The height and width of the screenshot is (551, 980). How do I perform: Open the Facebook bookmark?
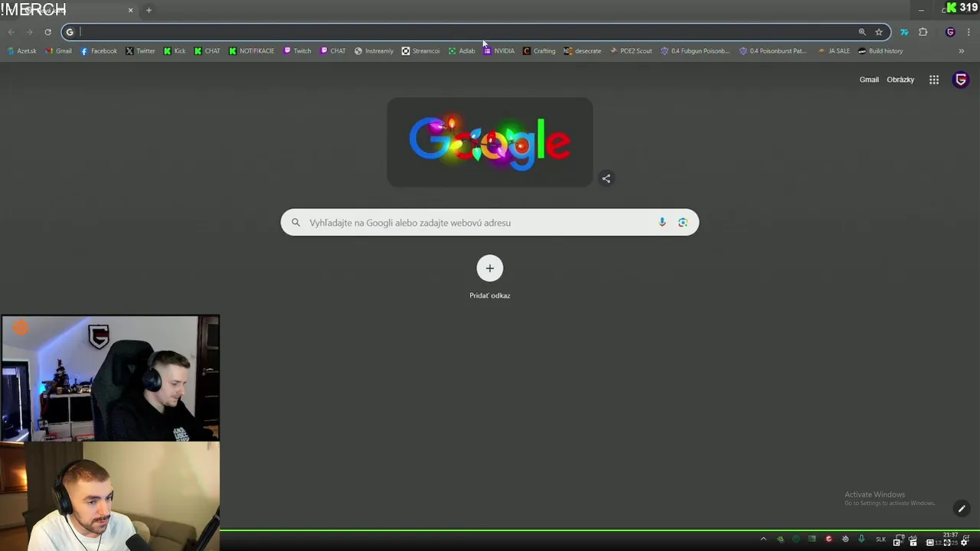[x=100, y=51]
